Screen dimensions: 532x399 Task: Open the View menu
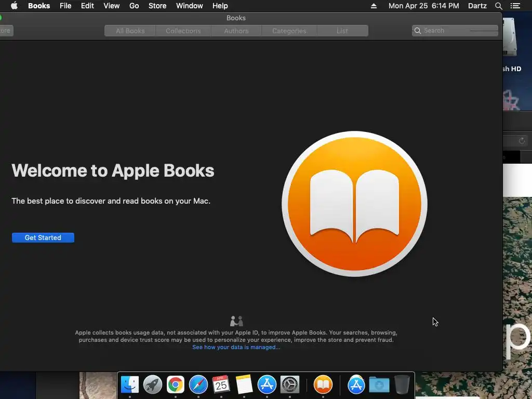pos(112,6)
